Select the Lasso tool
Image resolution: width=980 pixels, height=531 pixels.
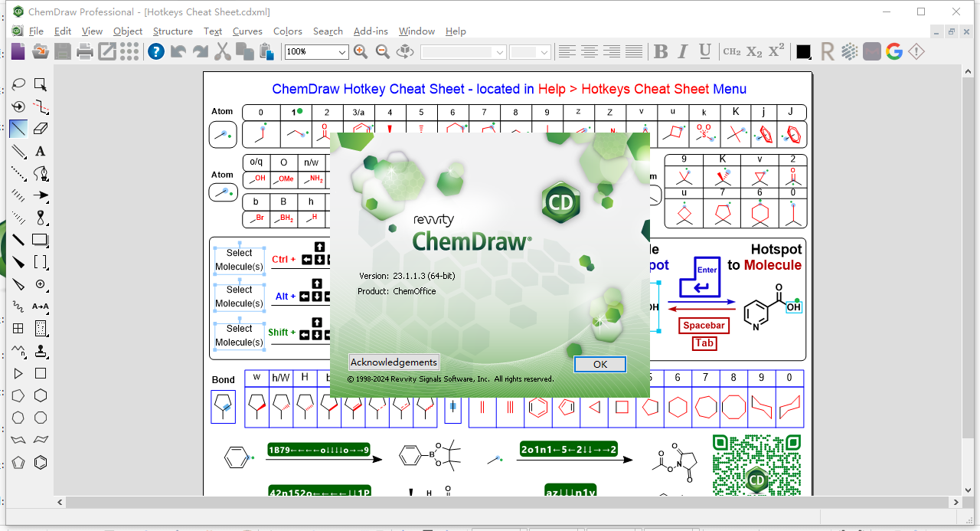(x=18, y=84)
